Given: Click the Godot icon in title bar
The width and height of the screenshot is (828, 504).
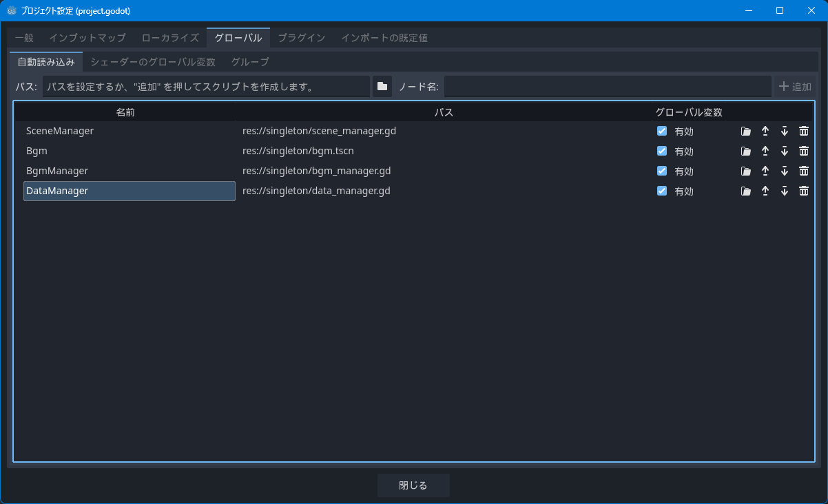Looking at the screenshot, I should click(x=12, y=10).
